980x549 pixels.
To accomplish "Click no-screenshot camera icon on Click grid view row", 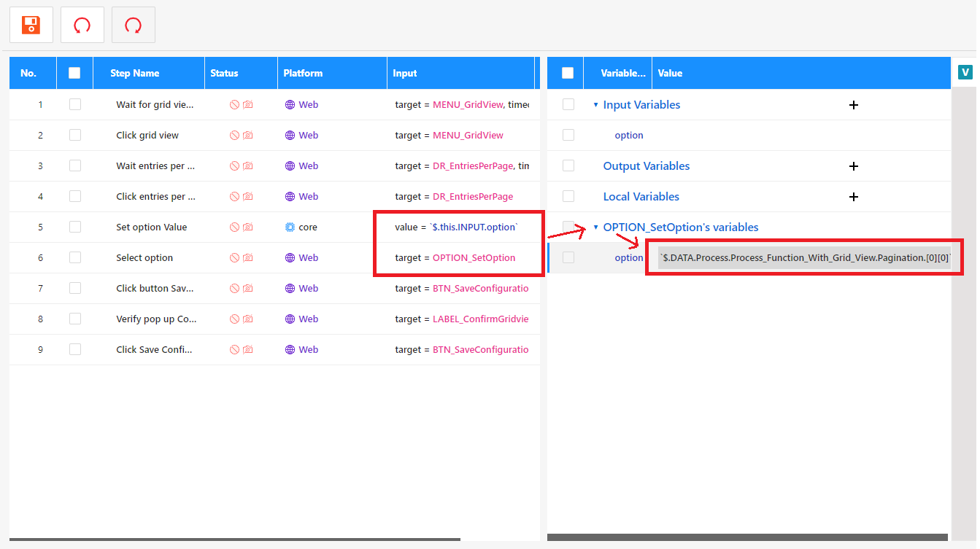I will click(x=247, y=136).
